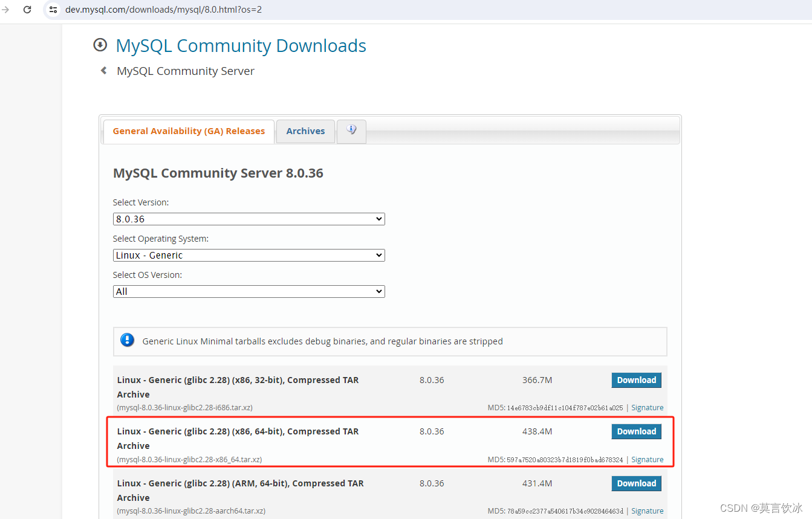Viewport: 812px width, 519px height.
Task: Click the browser forward arrow
Action: coord(5,10)
